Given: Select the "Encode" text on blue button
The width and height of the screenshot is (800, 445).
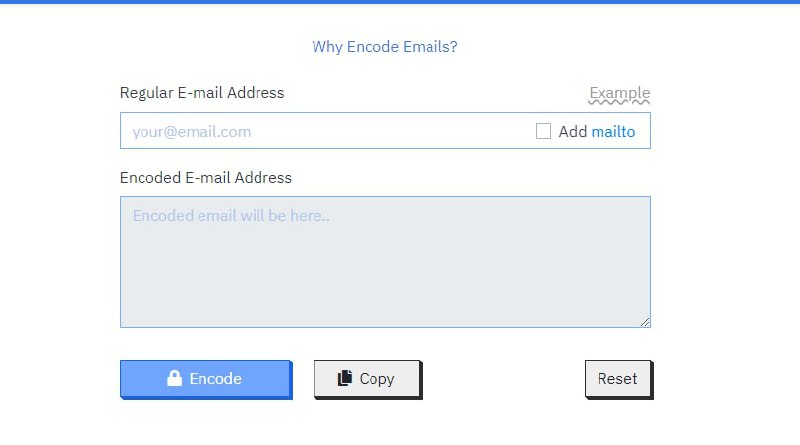Looking at the screenshot, I should tap(216, 379).
